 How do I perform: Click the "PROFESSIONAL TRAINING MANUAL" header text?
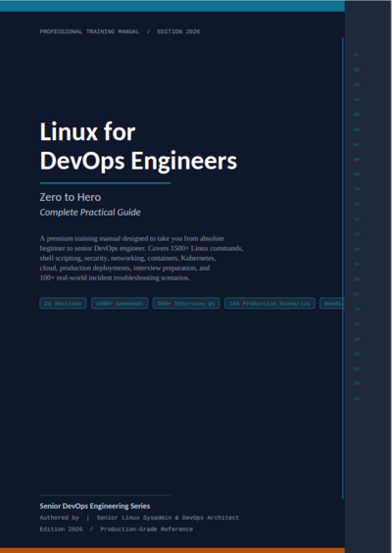89,31
